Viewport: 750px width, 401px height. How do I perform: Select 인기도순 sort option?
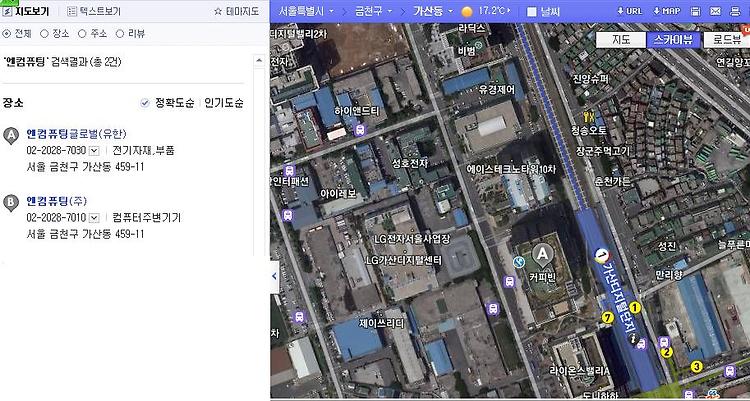[224, 103]
